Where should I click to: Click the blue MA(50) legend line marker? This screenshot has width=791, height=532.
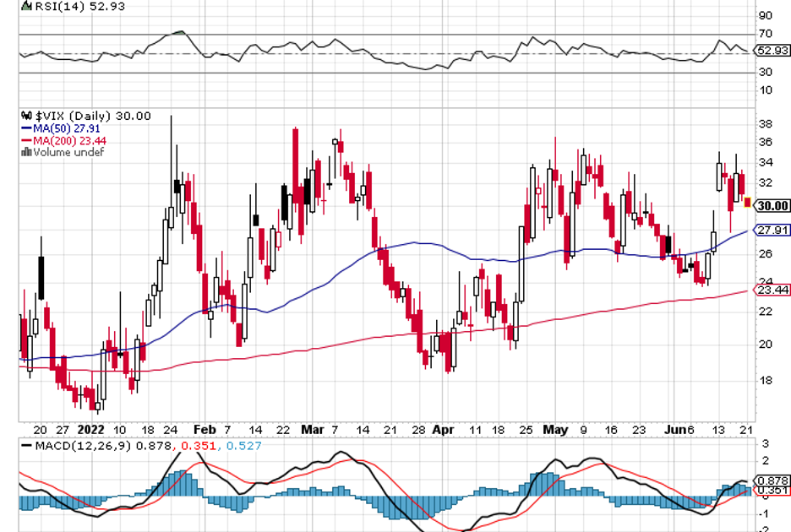[27, 128]
